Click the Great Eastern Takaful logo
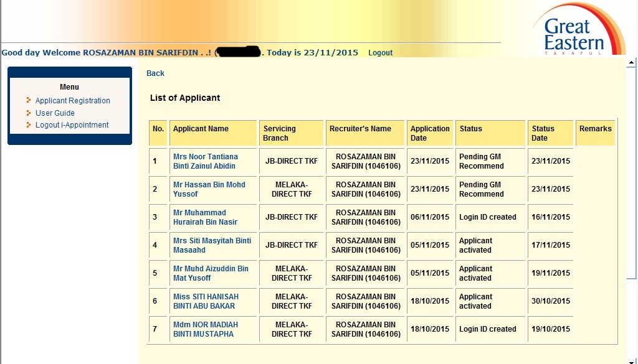The width and height of the screenshot is (638, 364). click(x=576, y=32)
